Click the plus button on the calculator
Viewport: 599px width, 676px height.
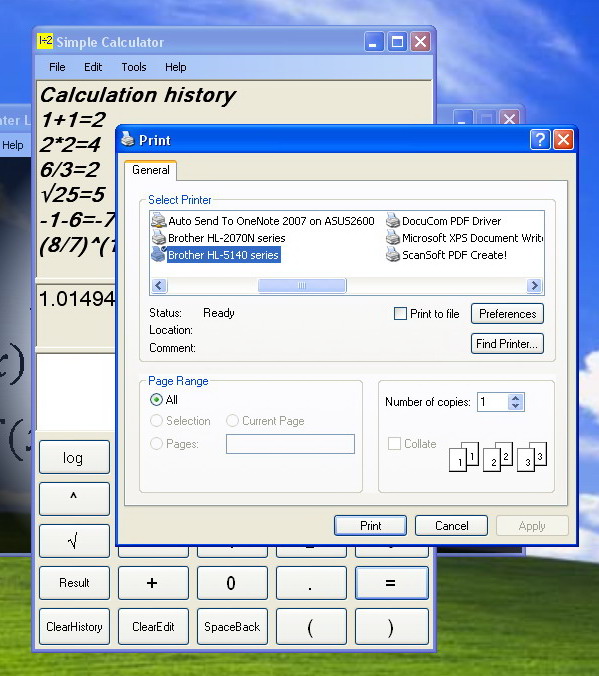coord(153,583)
